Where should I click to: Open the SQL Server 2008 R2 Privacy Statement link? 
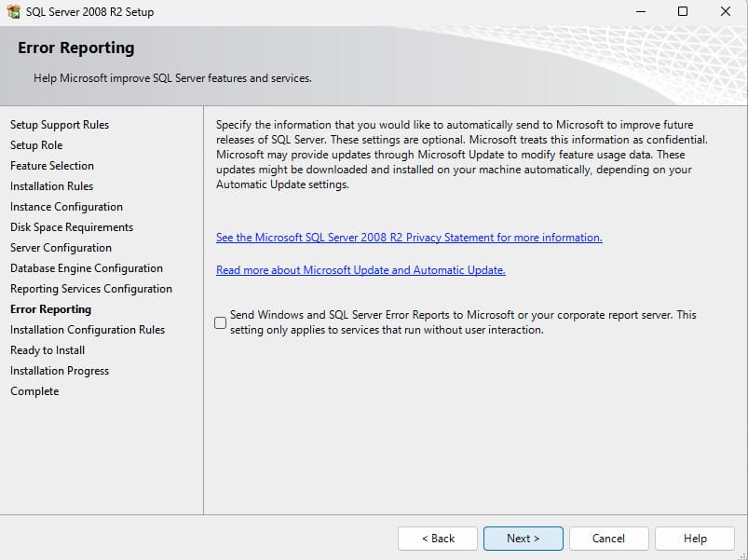tap(409, 238)
